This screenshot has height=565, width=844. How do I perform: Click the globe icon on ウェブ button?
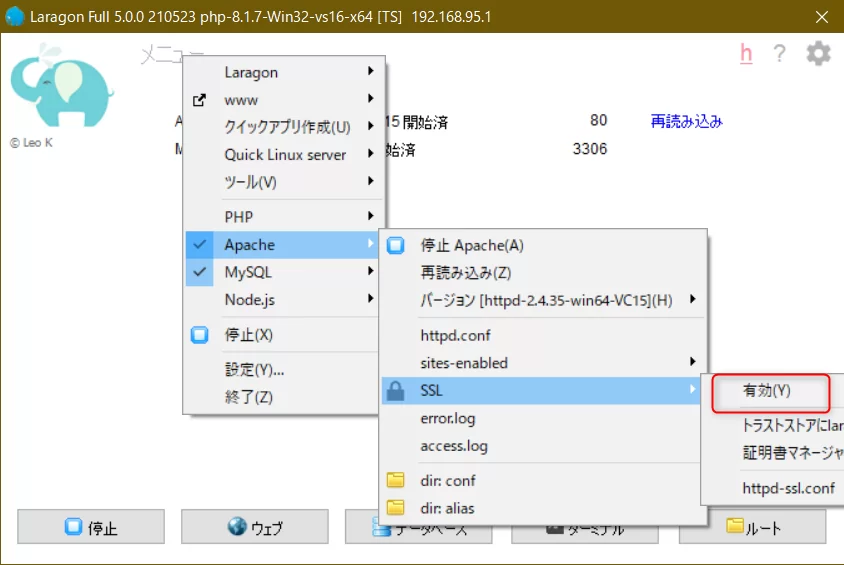coord(237,526)
